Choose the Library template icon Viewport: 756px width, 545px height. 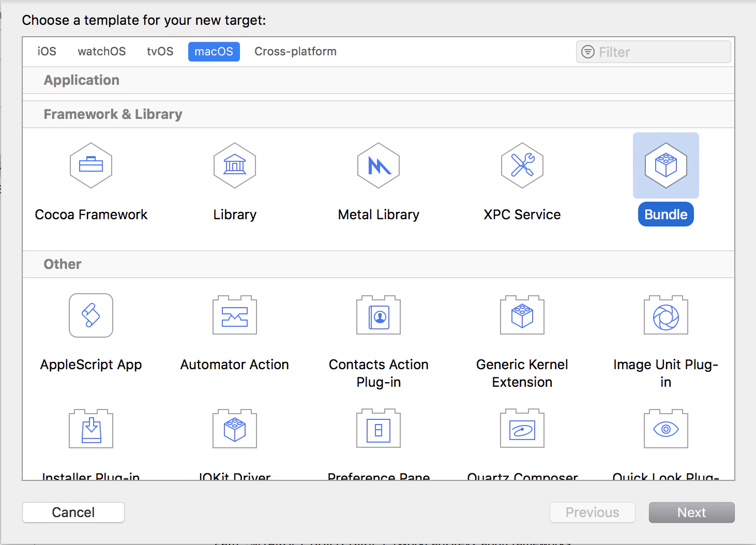coord(235,165)
